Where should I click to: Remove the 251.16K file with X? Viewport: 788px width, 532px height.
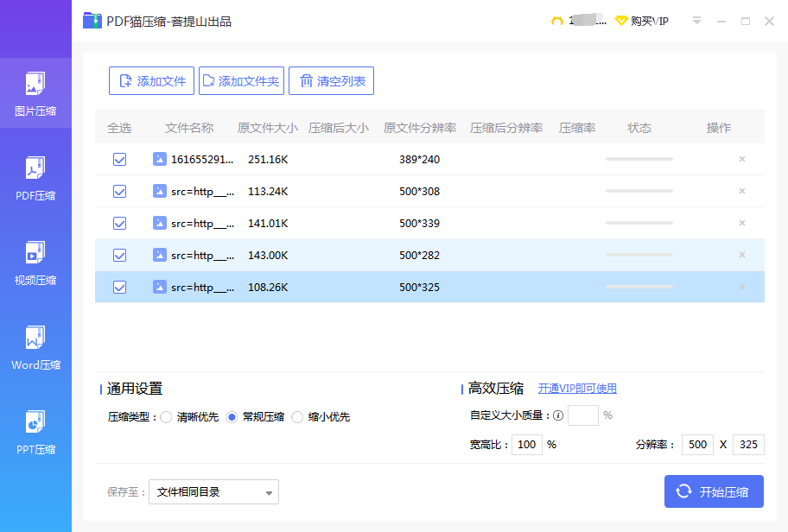(741, 159)
